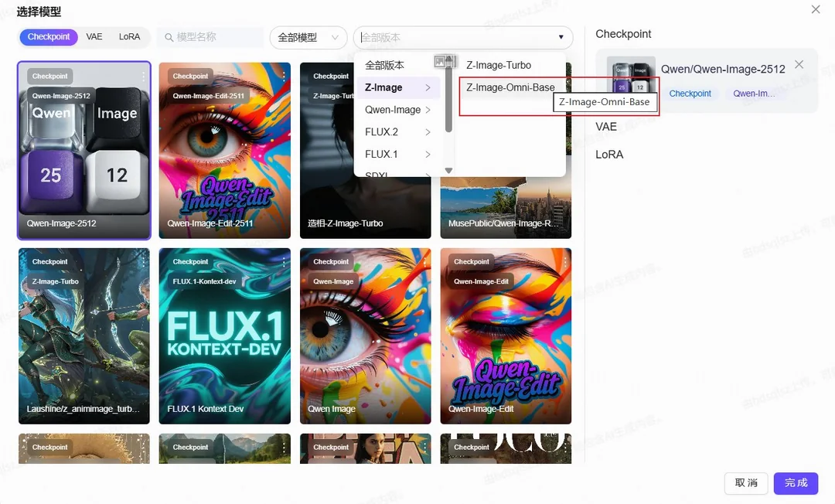Open more options on Qwen Image card

coord(424,262)
